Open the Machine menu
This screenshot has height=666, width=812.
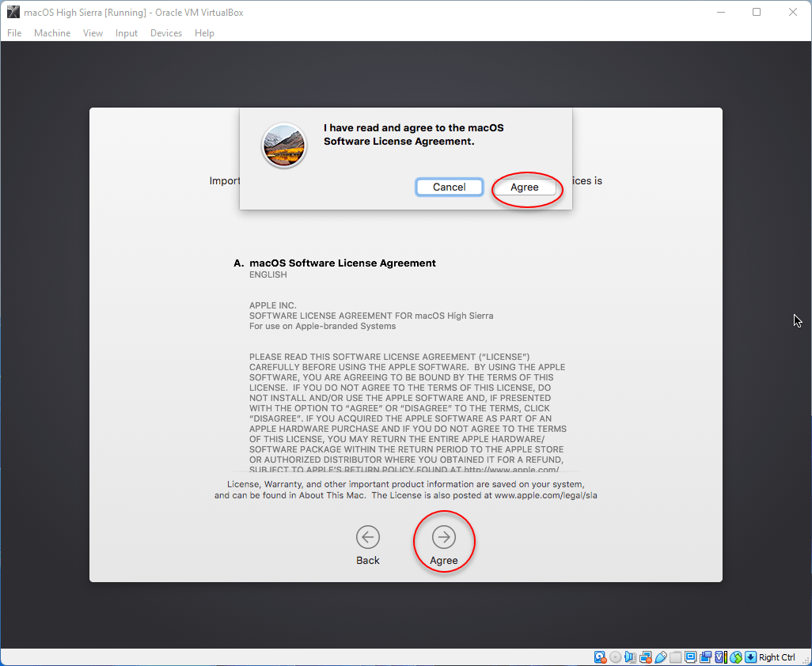[52, 33]
